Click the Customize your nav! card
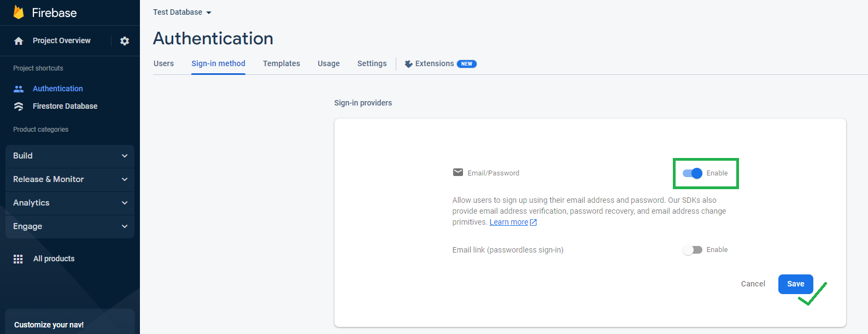Viewport: 868px width, 334px height. 70,322
